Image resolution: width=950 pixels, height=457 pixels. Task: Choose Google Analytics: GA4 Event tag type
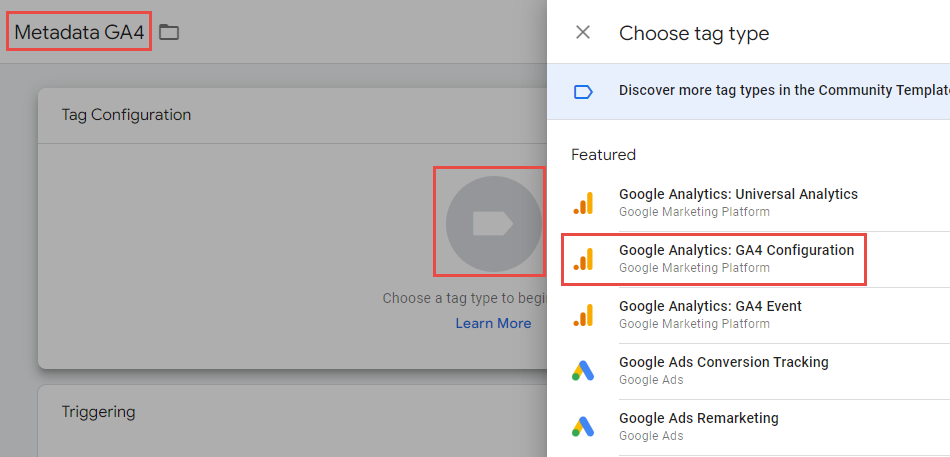[x=710, y=307]
